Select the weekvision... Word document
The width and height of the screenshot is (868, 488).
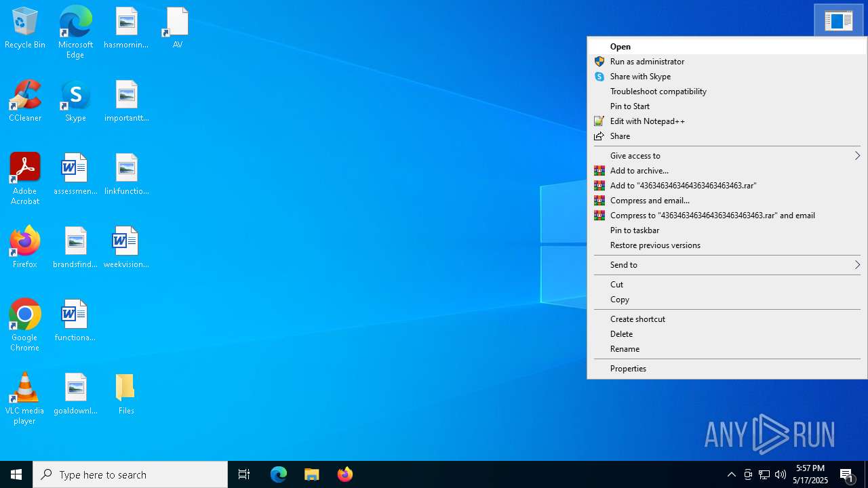click(x=126, y=247)
